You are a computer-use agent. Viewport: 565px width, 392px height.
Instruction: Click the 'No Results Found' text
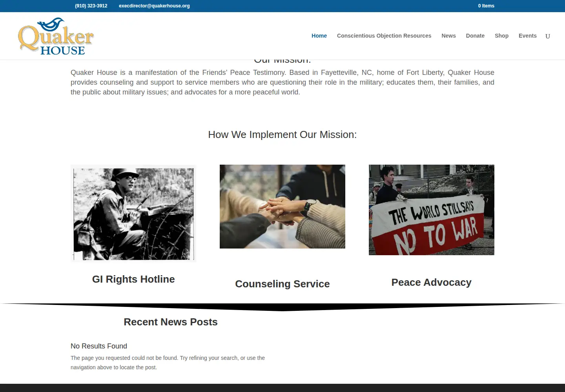tap(99, 346)
